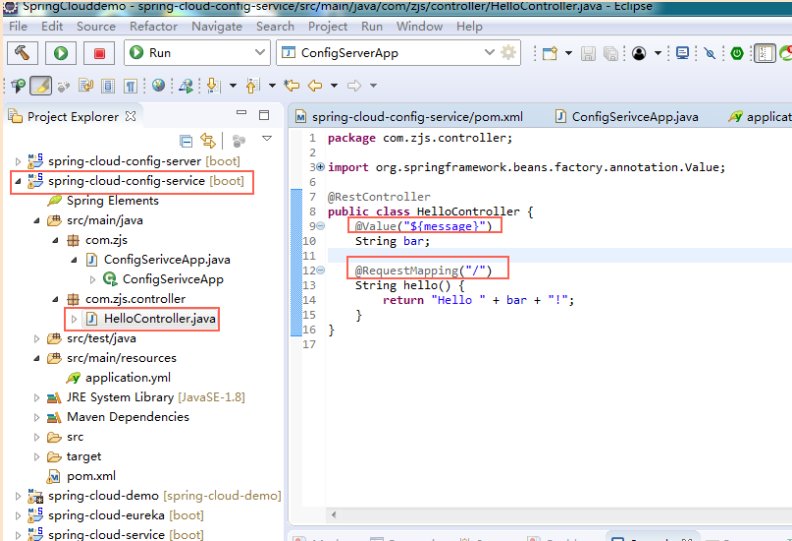Toggle the highlighted pencil mark occurrences button
This screenshot has height=541, width=792.
(40, 86)
